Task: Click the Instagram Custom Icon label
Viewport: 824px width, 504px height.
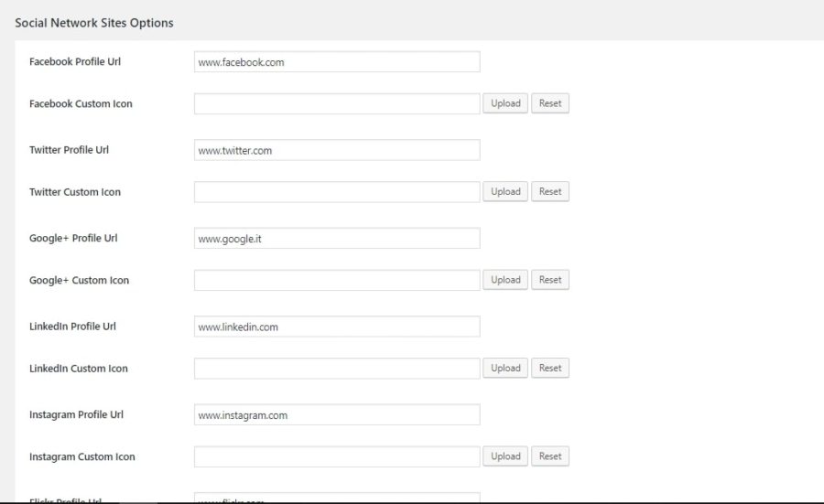Action: point(82,456)
